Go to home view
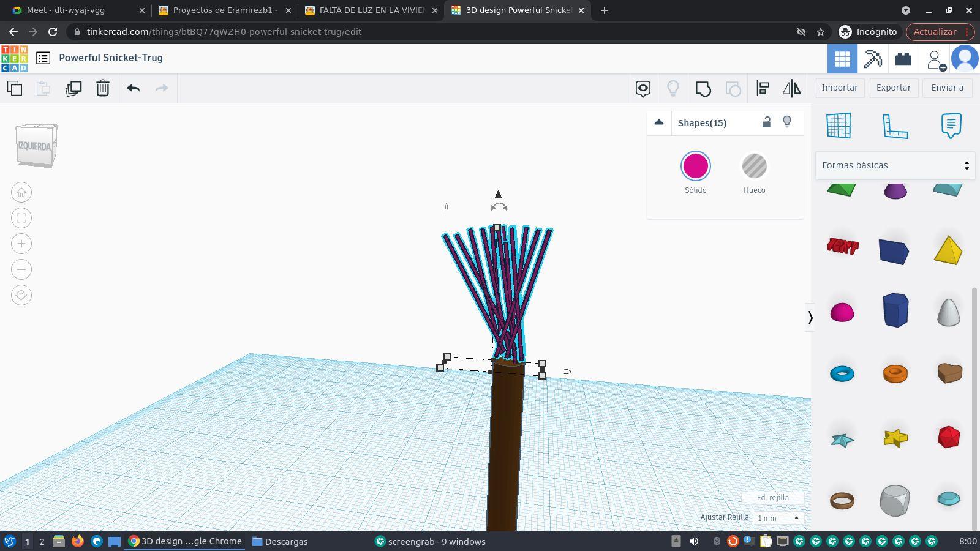Viewport: 980px width, 551px height. 21,192
